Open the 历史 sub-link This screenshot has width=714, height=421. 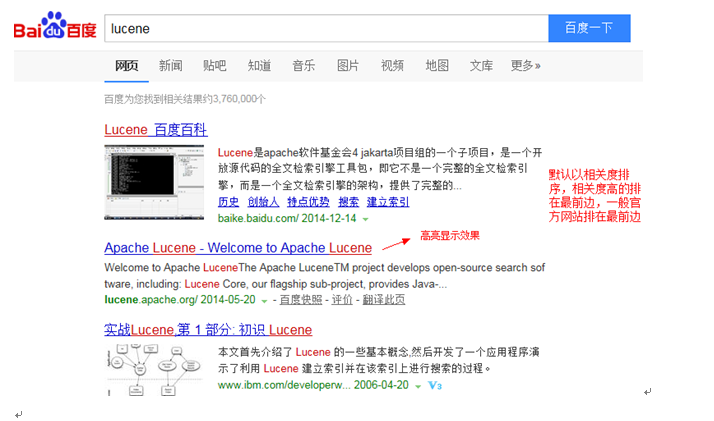[x=228, y=202]
